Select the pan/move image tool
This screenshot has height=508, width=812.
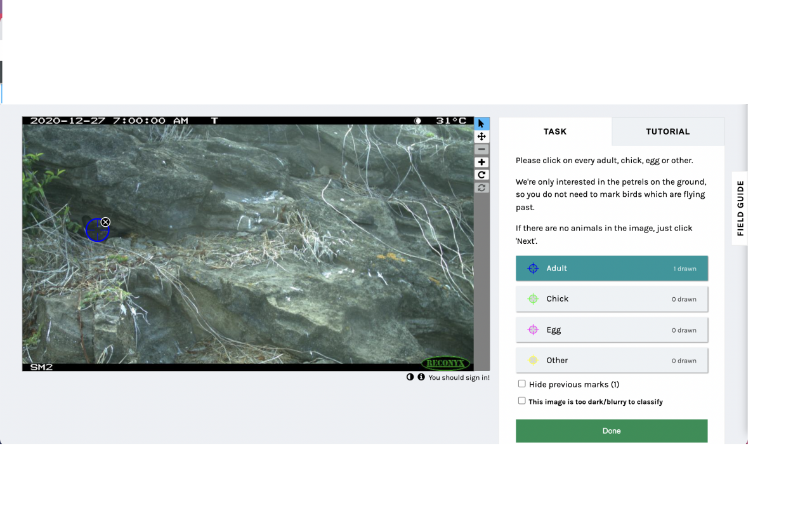481,137
